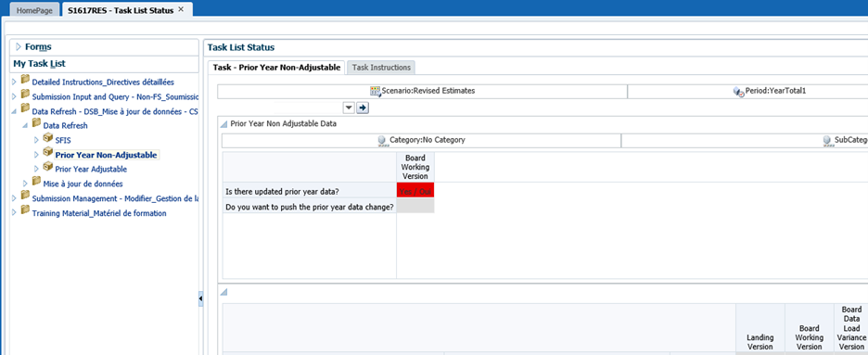Screen dimensions: 868x355
Task: Expand the SFIS task node
Action: tap(36, 140)
